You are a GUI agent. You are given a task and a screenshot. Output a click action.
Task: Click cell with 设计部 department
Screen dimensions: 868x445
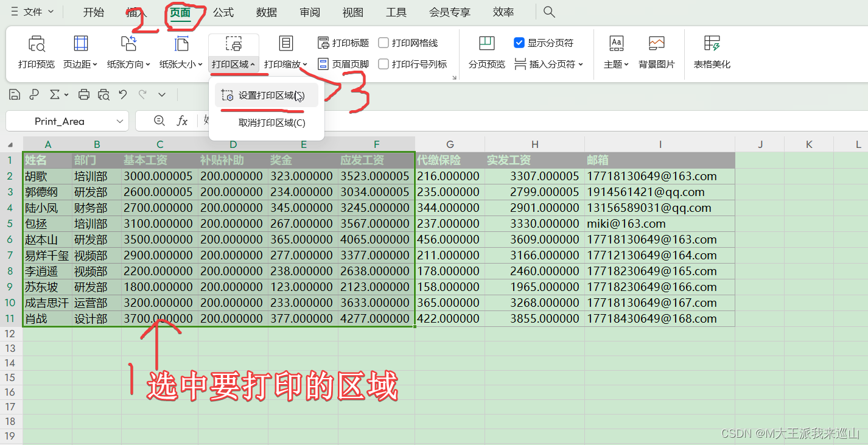click(97, 318)
